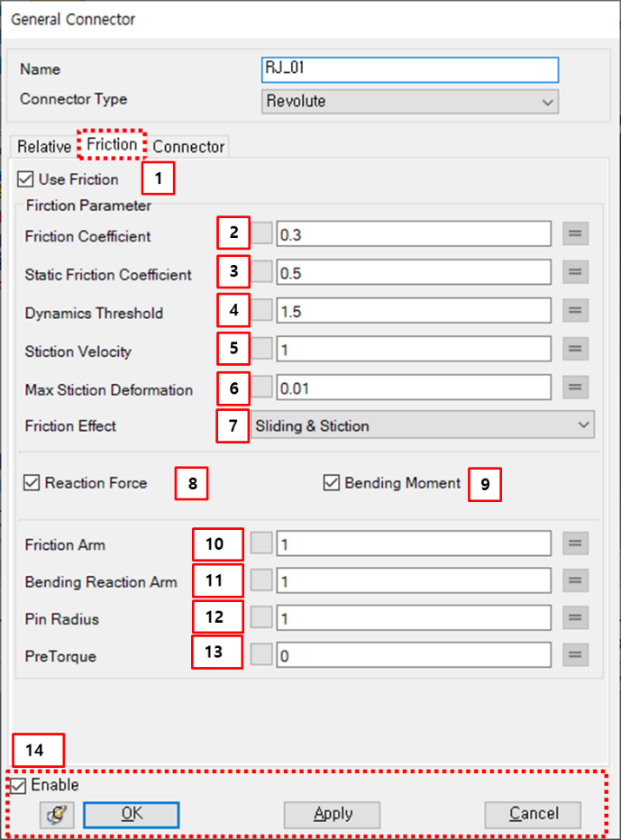
Task: Click the Cancel button
Action: click(x=532, y=814)
